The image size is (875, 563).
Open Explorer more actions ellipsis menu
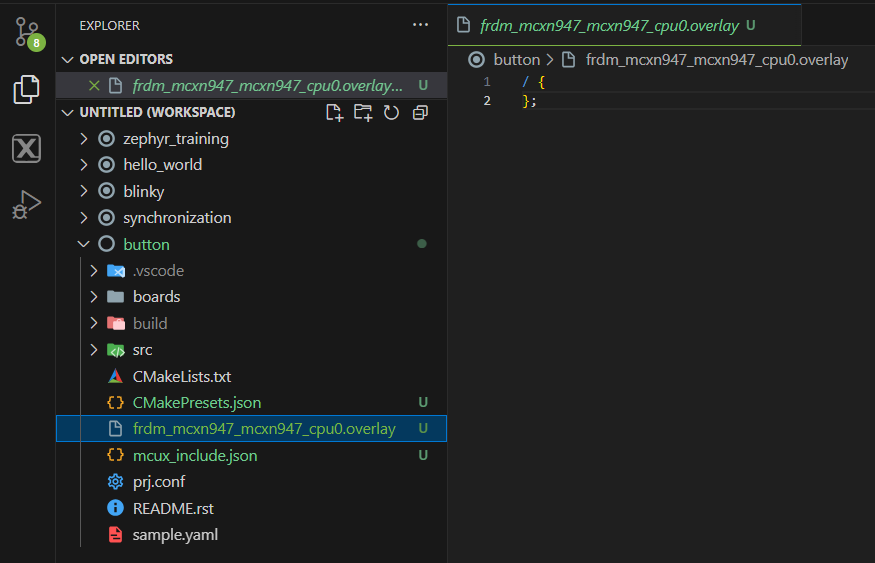point(420,25)
